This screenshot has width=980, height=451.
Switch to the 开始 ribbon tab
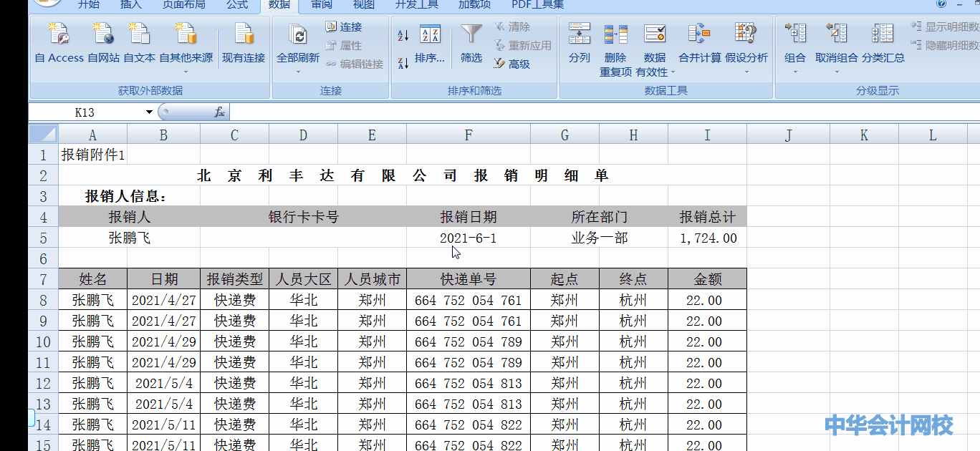click(x=88, y=5)
